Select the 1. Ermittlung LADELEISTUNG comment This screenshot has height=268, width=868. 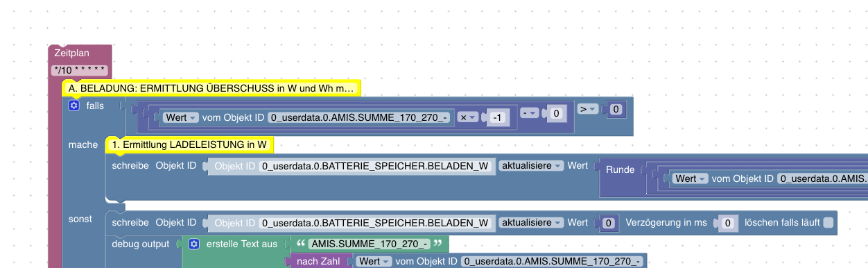[189, 144]
